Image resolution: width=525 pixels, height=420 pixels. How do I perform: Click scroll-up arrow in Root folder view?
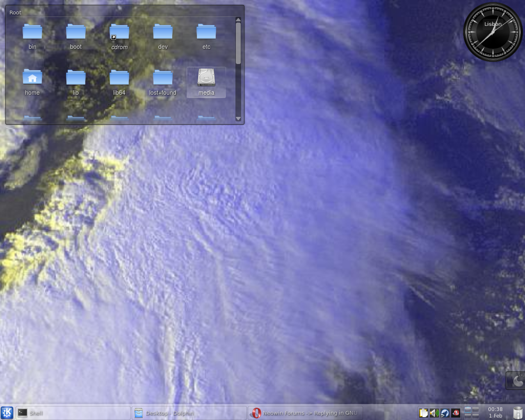tap(238, 20)
